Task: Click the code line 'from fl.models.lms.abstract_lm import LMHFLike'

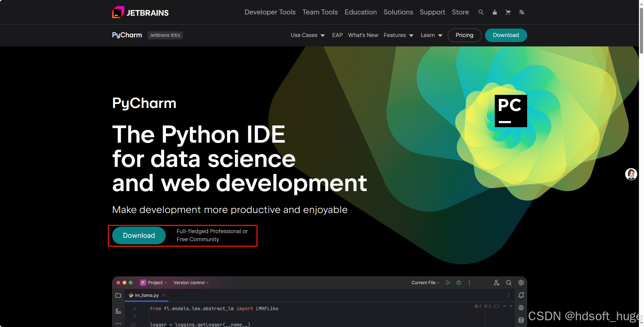Action: [x=214, y=308]
